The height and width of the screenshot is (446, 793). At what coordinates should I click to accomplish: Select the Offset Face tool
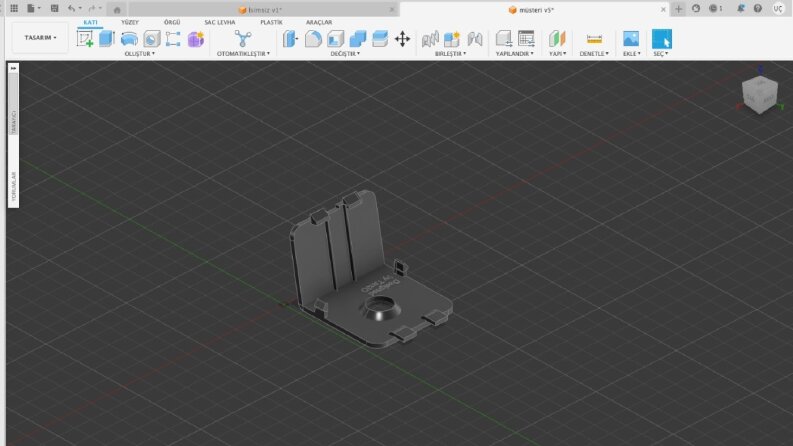coord(380,39)
